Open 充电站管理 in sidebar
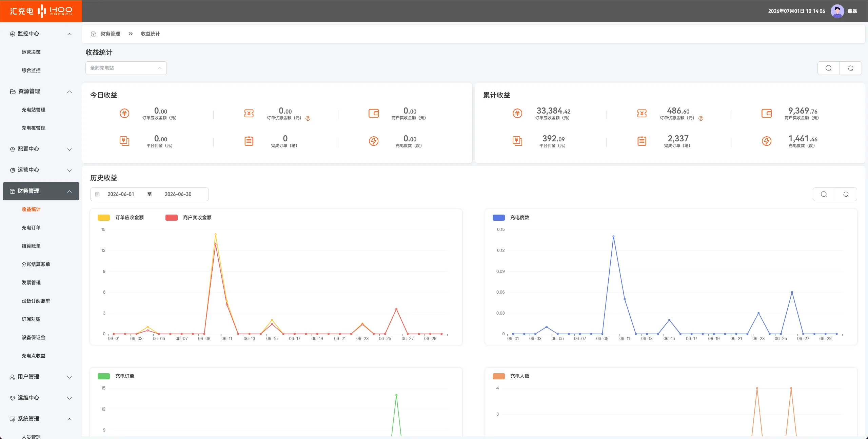This screenshot has width=868, height=439. [x=34, y=109]
